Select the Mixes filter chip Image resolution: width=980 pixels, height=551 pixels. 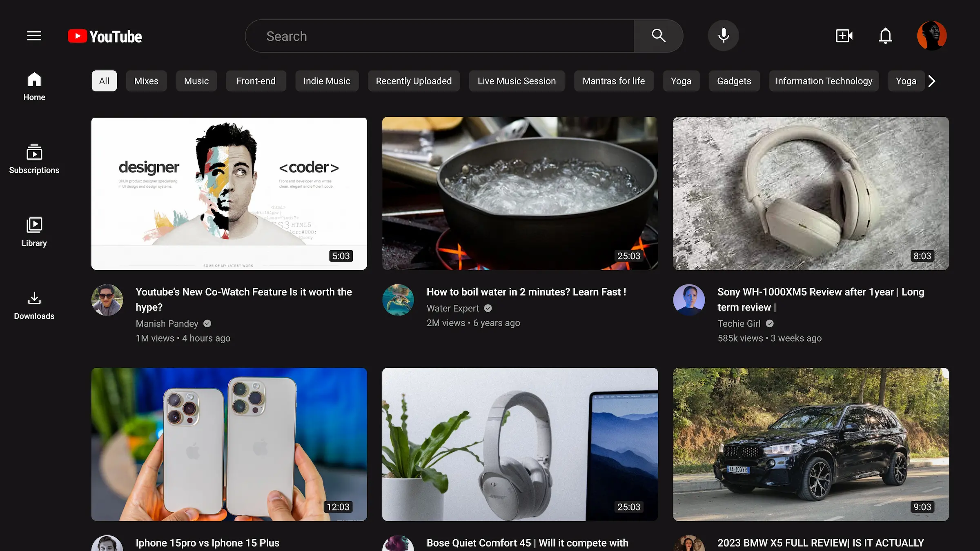tap(146, 81)
